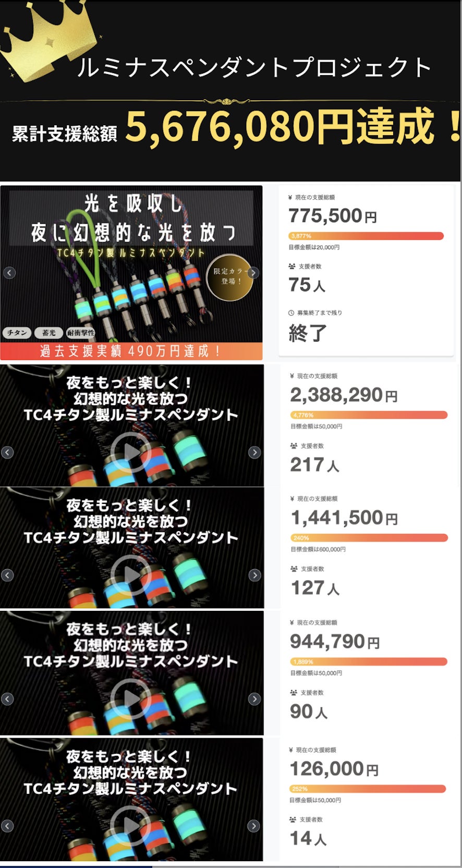This screenshot has width=462, height=868.
Task: Click previous arrow on banner beside 126,000円
Action: pos(7,826)
